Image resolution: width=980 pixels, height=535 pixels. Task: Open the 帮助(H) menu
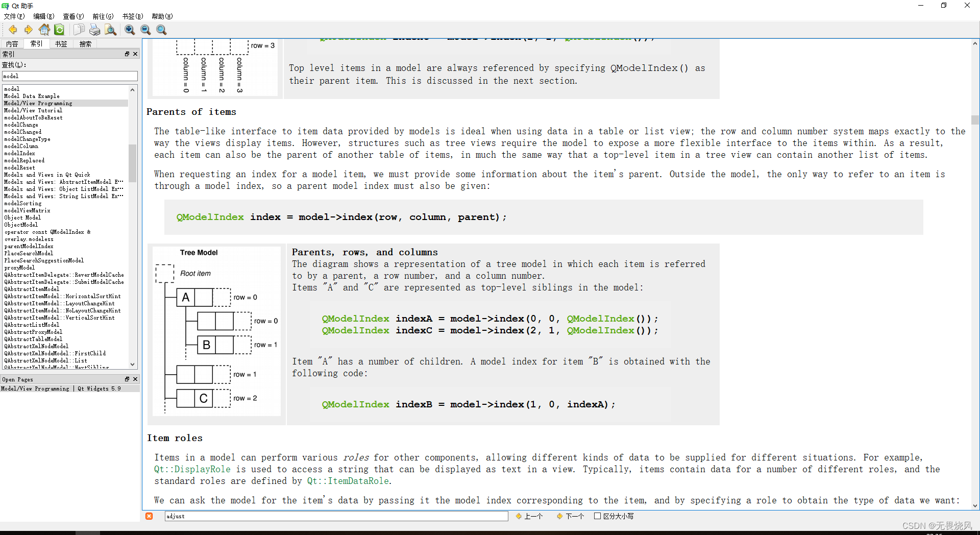click(x=162, y=16)
